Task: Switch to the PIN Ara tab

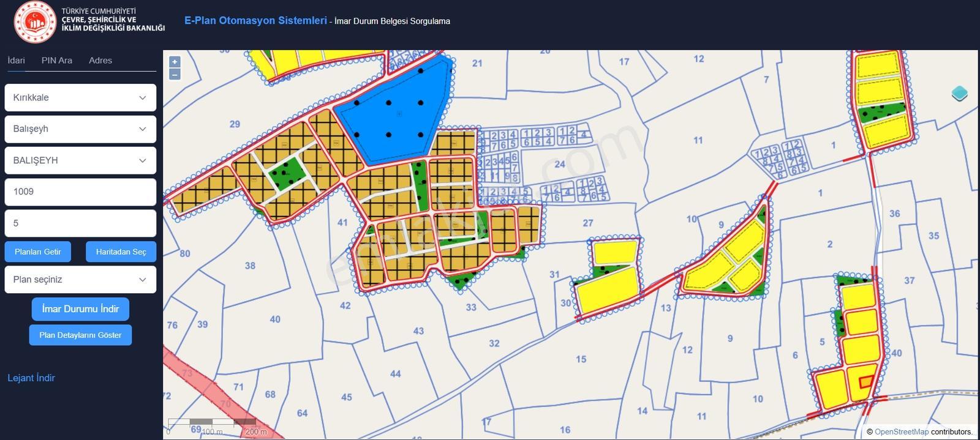Action: 57,61
